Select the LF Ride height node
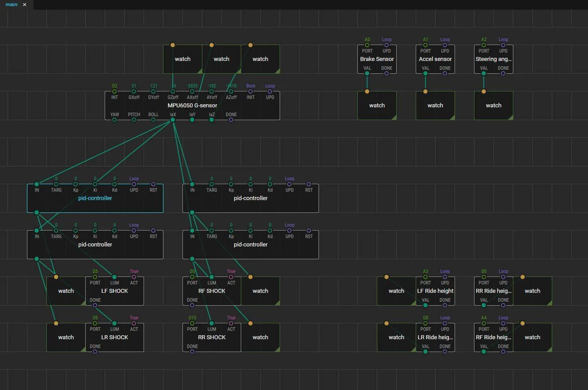 click(x=435, y=291)
